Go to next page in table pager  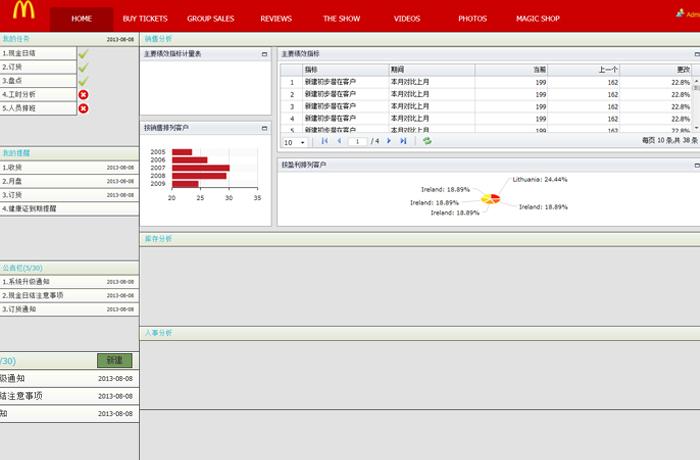click(389, 142)
